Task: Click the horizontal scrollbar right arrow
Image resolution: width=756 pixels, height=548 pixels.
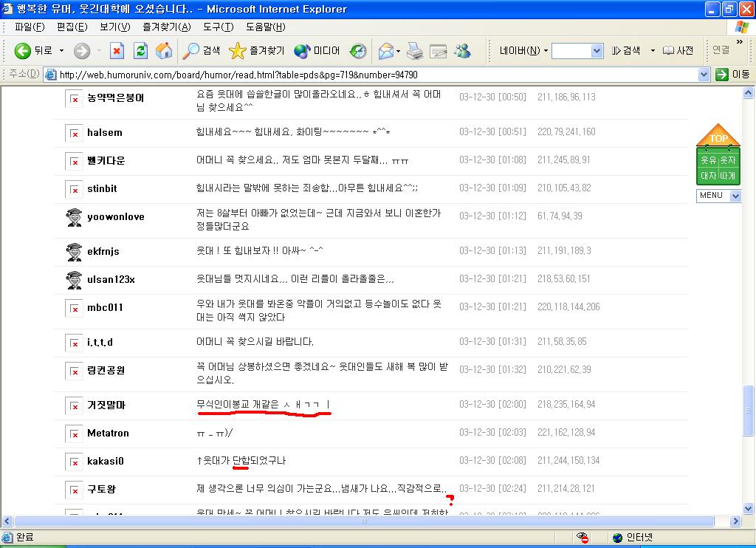Action: pos(735,521)
